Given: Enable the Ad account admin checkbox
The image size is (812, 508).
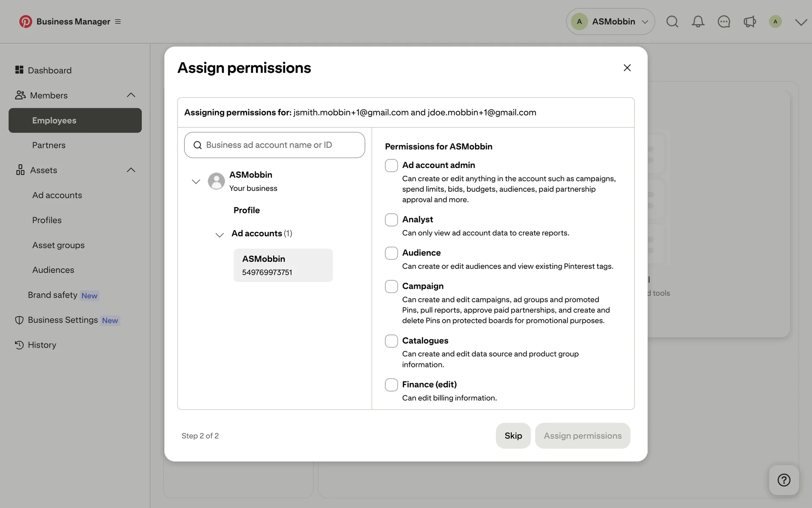Looking at the screenshot, I should click(391, 166).
